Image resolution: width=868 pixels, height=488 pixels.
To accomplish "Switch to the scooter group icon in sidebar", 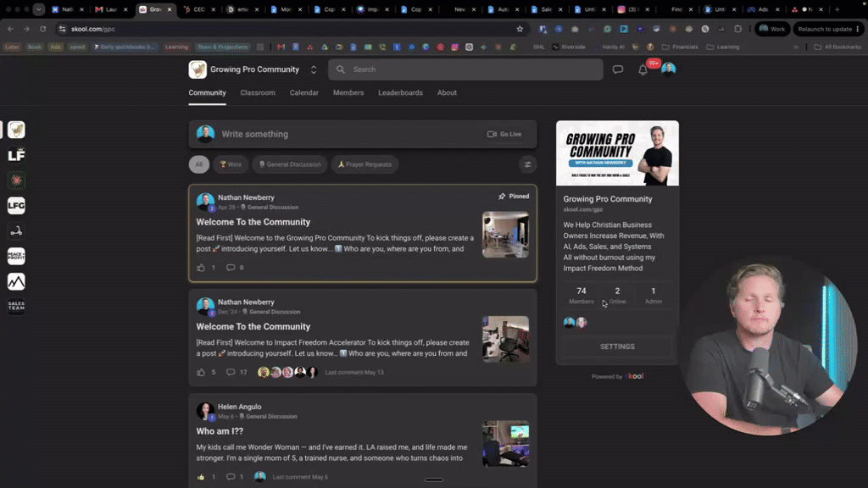I will tap(17, 231).
